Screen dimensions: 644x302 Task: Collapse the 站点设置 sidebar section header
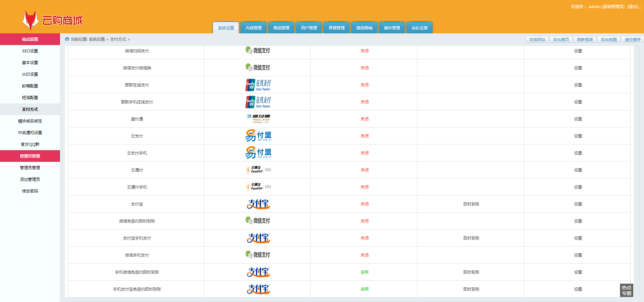(30, 39)
